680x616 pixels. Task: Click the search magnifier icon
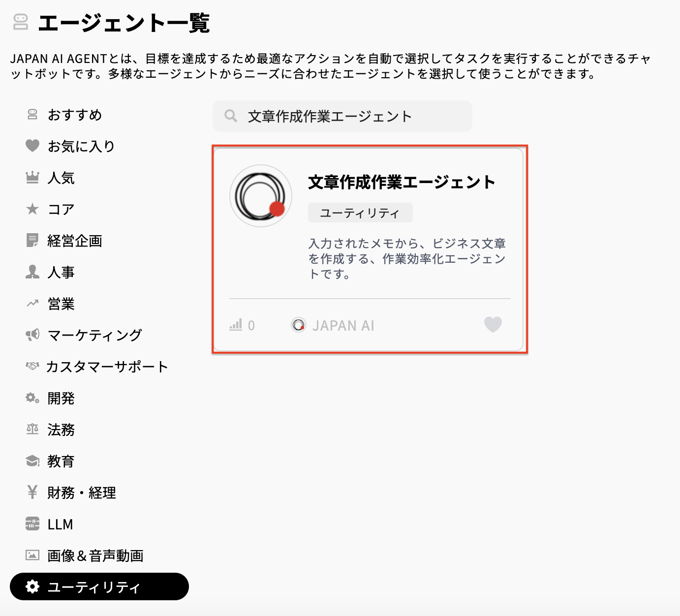coord(231,115)
